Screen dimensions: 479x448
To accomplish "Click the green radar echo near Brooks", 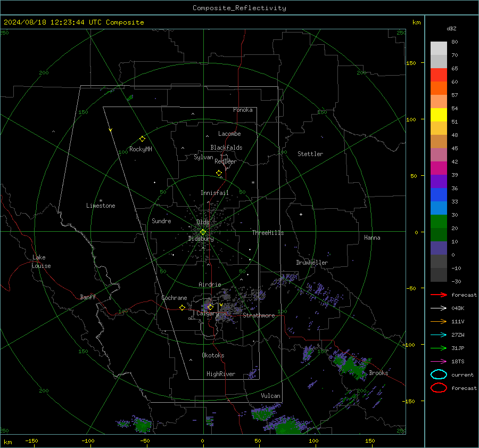I will tap(351, 365).
